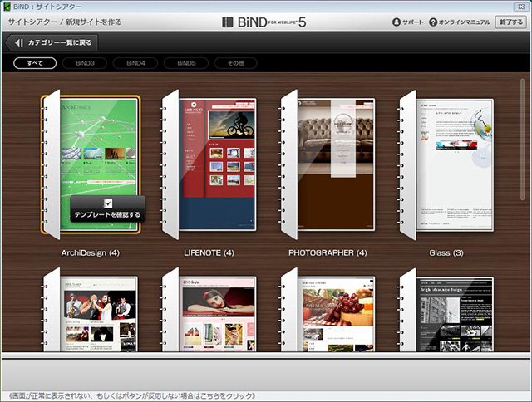Select the すべて filter tab
Screen dimensions: 532x402
click(35, 63)
